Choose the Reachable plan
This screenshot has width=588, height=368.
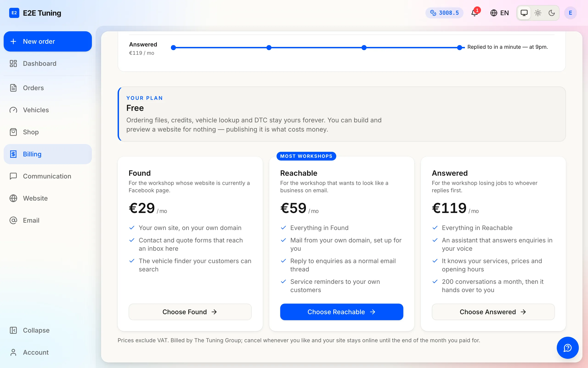[x=342, y=312]
